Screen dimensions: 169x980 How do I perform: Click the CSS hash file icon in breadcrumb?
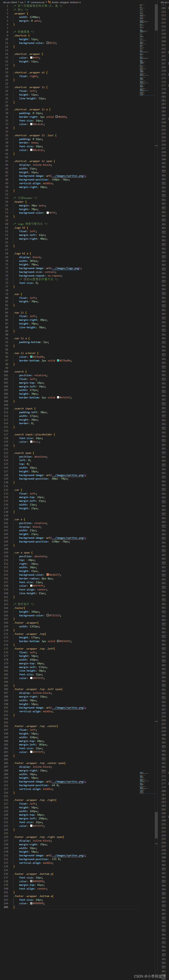coord(28,2)
